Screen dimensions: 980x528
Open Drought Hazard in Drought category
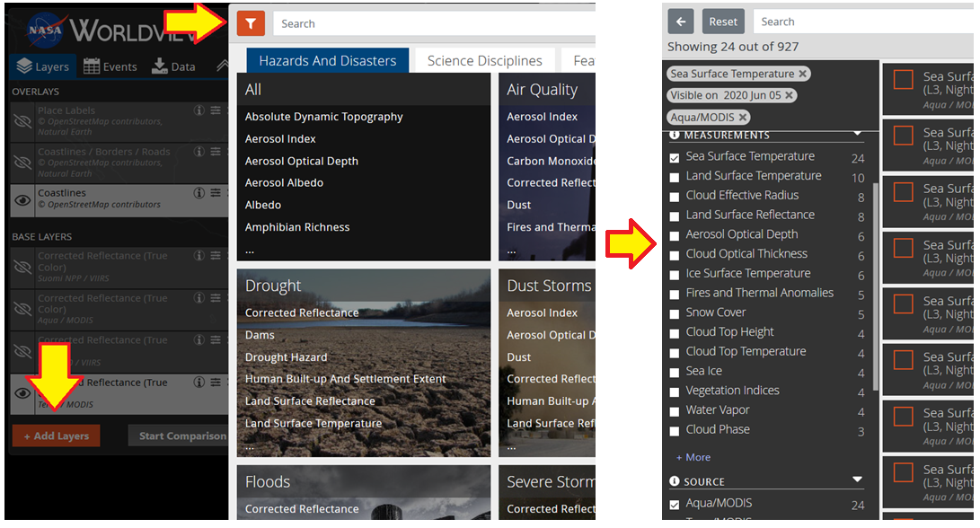point(286,357)
